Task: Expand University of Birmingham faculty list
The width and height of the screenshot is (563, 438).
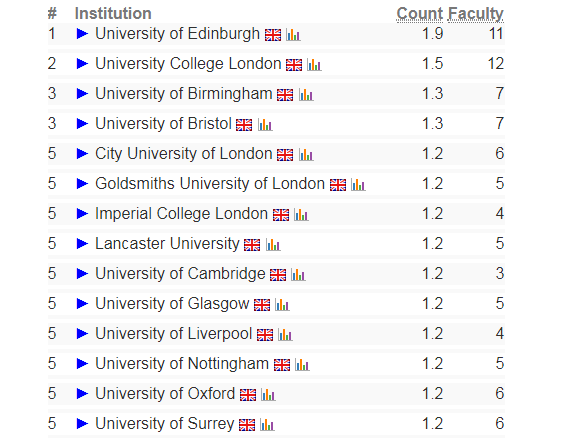Action: click(82, 94)
